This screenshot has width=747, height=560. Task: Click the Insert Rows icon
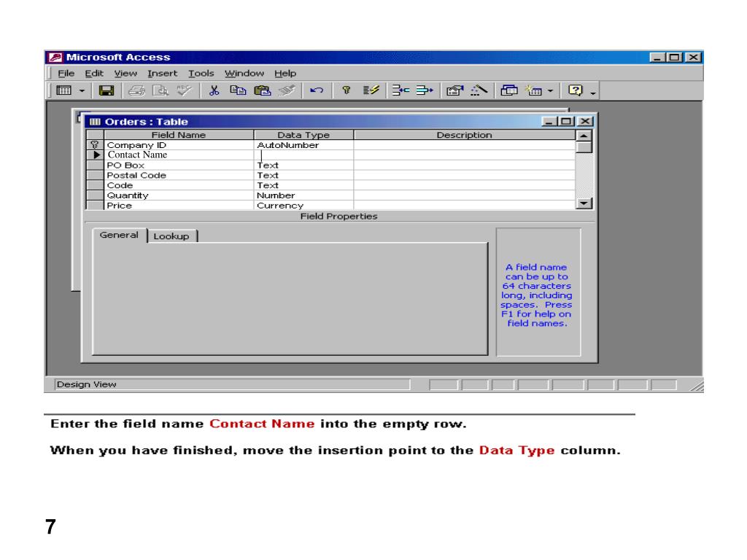[x=400, y=90]
